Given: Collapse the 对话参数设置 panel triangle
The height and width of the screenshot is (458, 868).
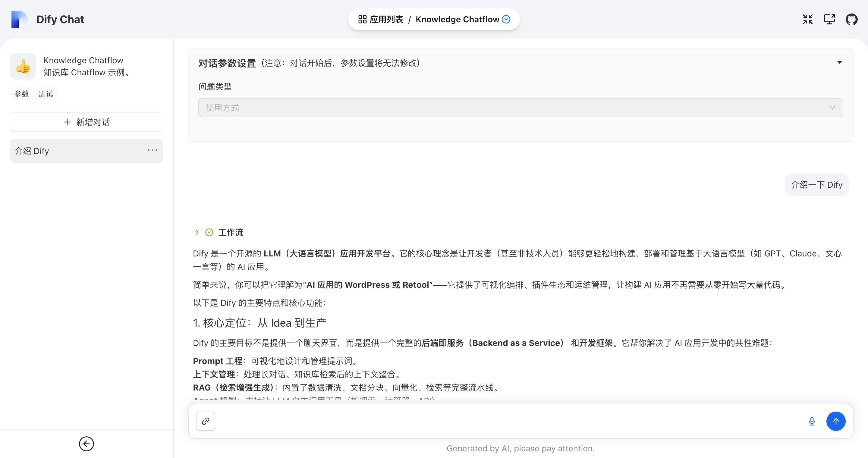Looking at the screenshot, I should click(x=839, y=62).
